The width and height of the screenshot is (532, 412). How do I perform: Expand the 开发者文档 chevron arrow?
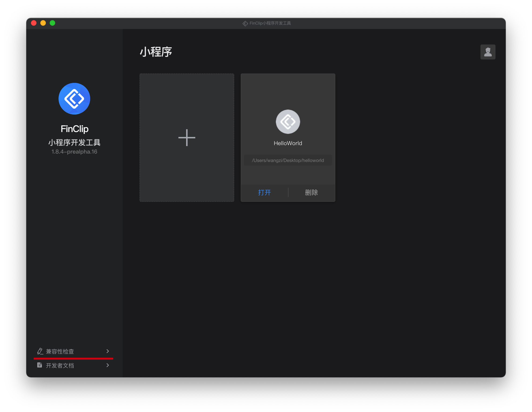coord(108,365)
